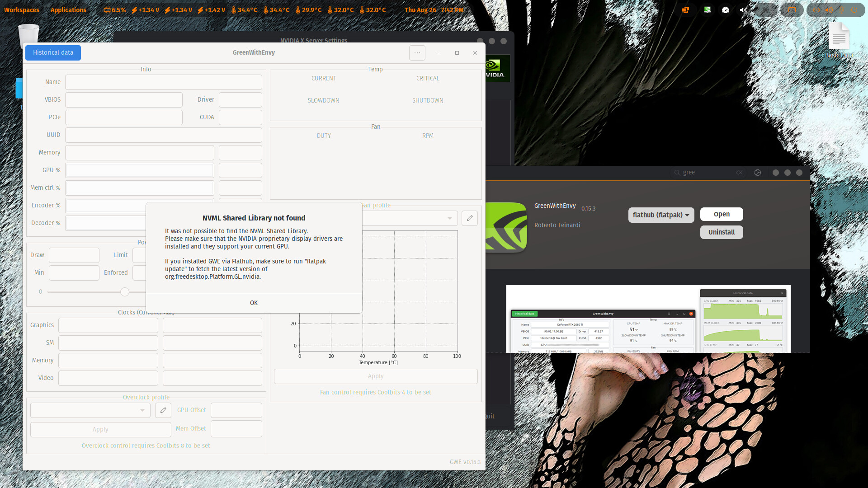Screen dimensions: 868x488
Task: Open the Applications menu
Action: (x=68, y=10)
